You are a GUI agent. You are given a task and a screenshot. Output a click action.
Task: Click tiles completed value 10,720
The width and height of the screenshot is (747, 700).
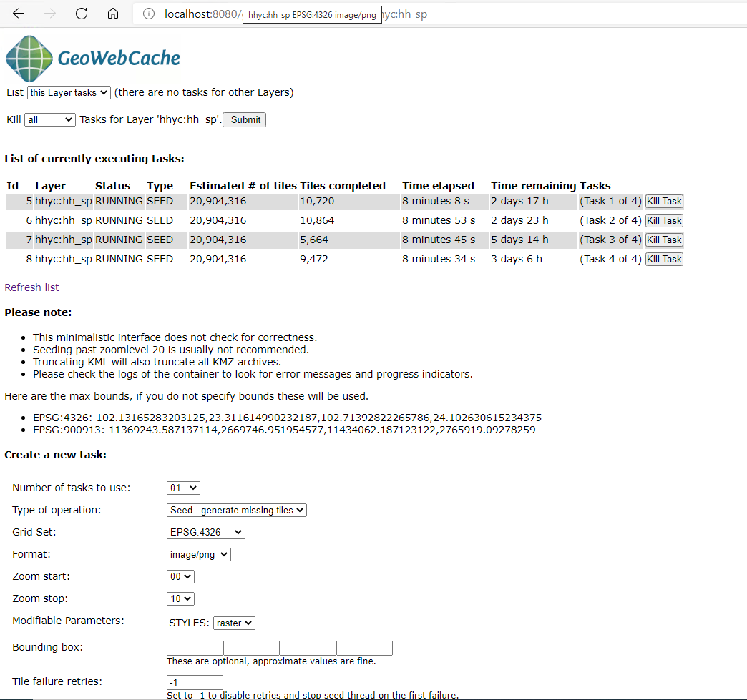[317, 202]
